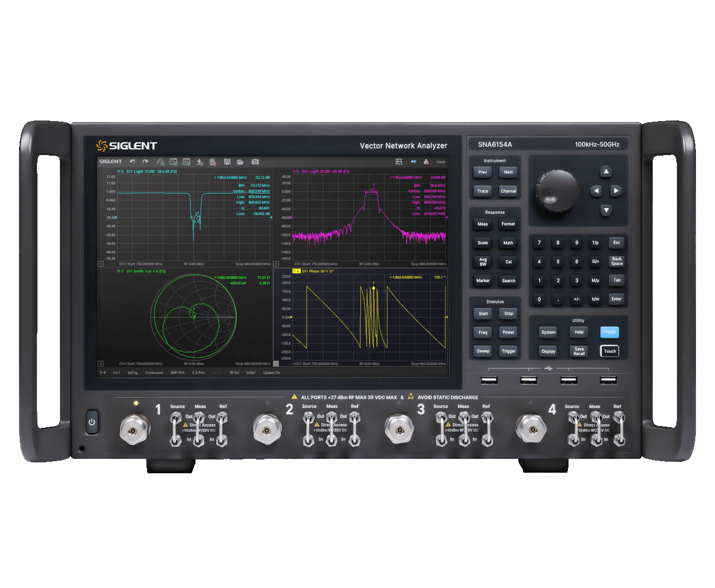The image size is (715, 588).
Task: Toggle the Touch button
Action: coord(609,352)
